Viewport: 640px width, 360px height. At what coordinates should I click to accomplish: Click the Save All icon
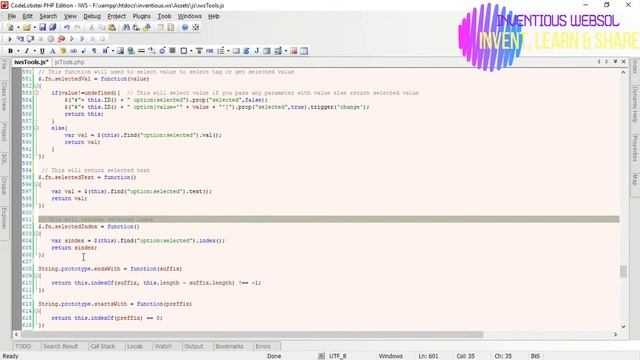[x=53, y=27]
